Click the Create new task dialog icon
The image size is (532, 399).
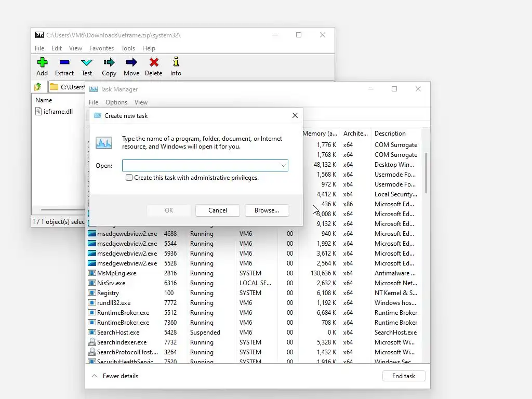97,116
